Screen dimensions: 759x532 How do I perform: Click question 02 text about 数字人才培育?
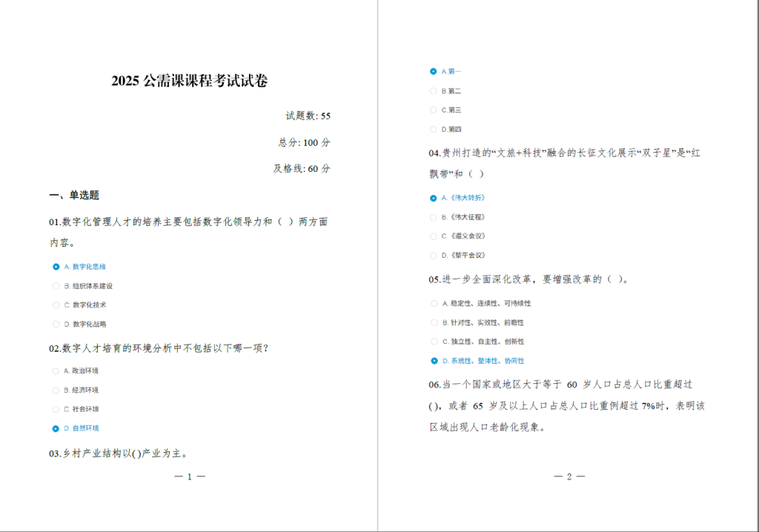[159, 348]
